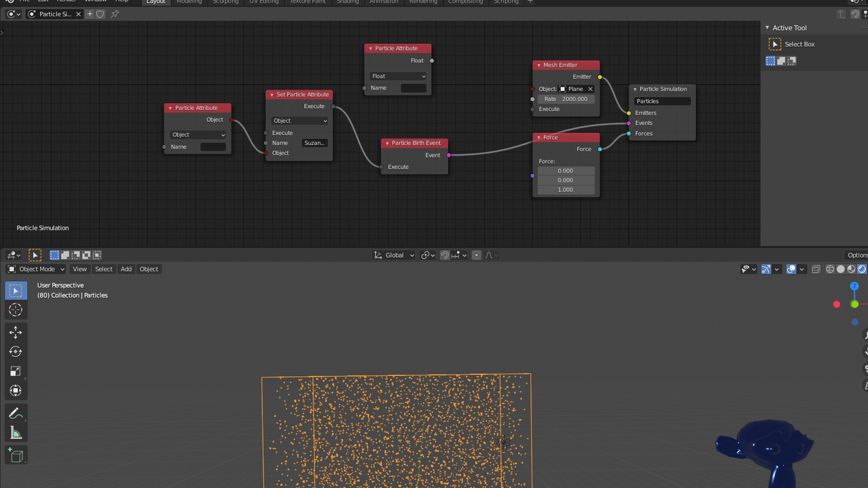Toggle snapping magnet in the node editor header
Screen dimensions: 868x488
[445, 255]
